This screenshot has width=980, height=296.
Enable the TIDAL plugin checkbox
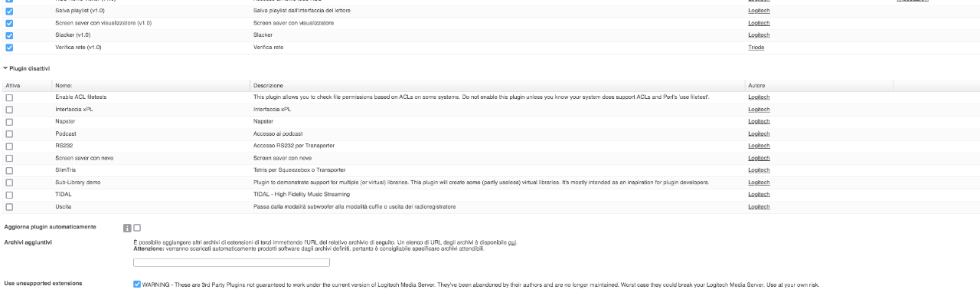click(x=9, y=195)
